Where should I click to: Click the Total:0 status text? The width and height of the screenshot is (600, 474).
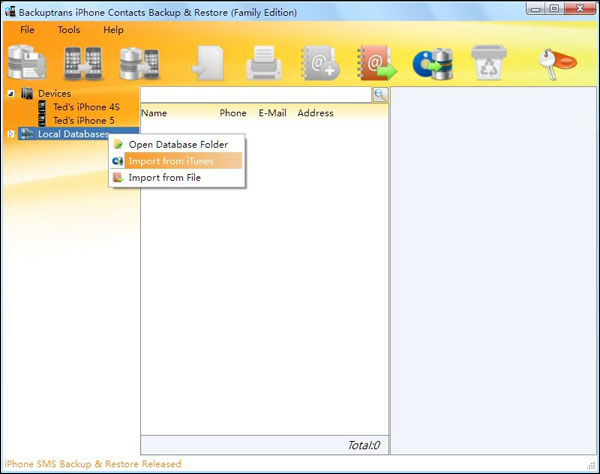(364, 445)
